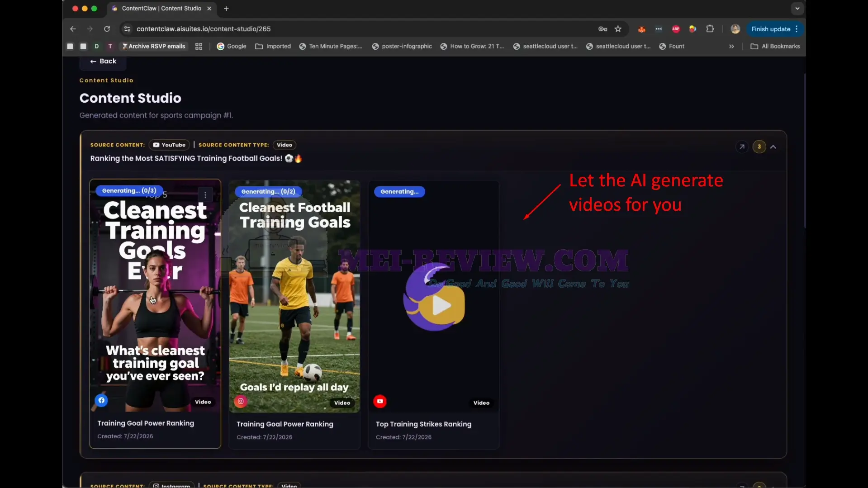Select the ContentClaw Content Studio tab
Image resolution: width=868 pixels, height=488 pixels.
coord(161,9)
